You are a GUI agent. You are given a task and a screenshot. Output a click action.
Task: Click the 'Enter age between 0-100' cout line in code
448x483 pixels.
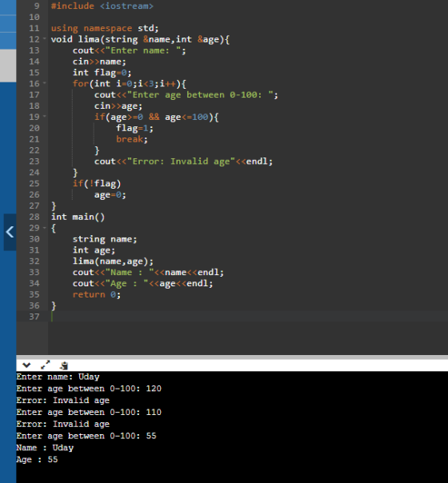click(x=186, y=95)
